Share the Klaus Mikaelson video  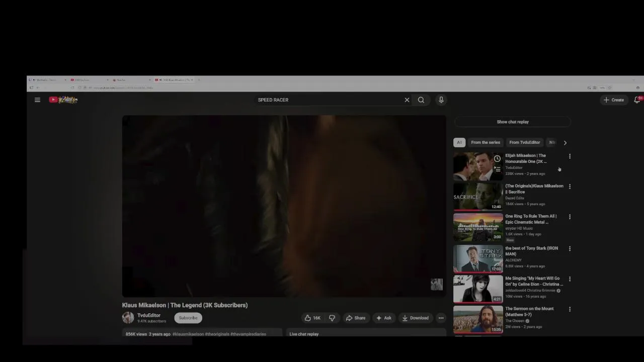355,318
